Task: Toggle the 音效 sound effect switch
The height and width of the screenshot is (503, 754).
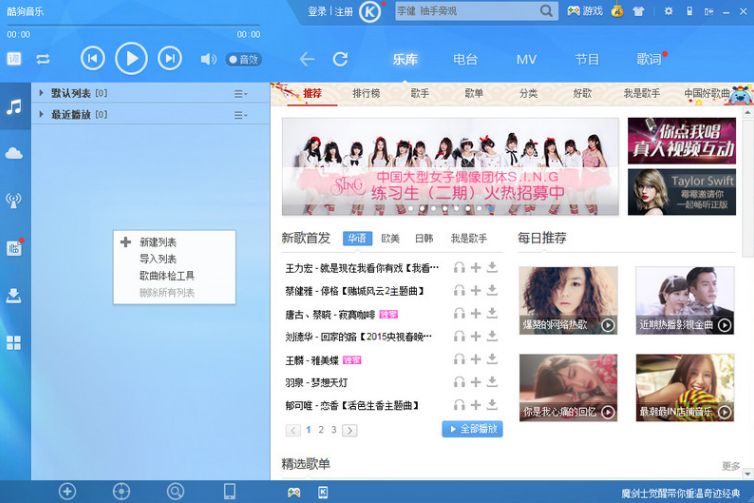Action: [x=243, y=59]
